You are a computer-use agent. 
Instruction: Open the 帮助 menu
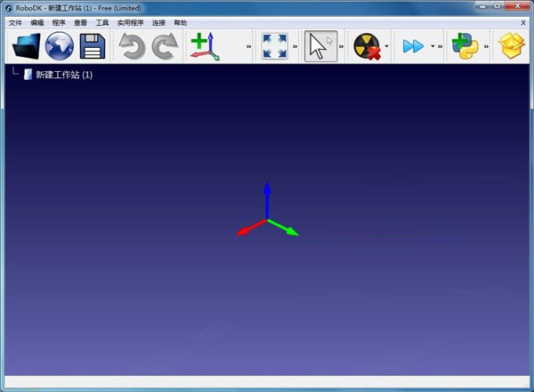tap(181, 22)
